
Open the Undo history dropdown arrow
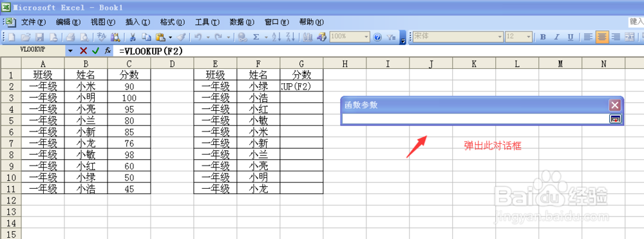click(208, 37)
